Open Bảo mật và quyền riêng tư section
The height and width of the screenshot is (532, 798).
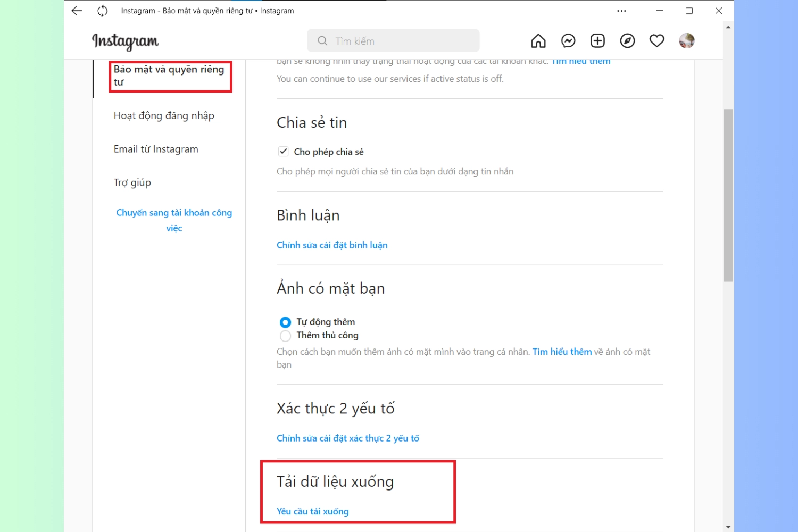[x=169, y=76]
